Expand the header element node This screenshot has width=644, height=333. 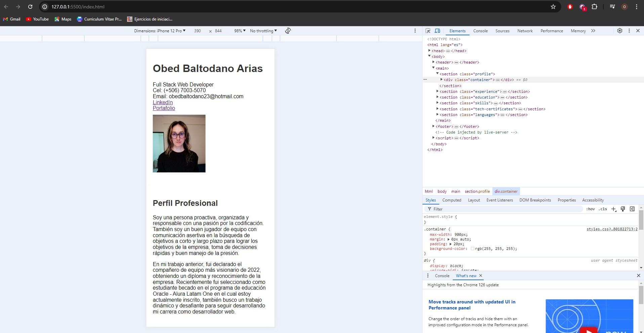pyautogui.click(x=433, y=62)
